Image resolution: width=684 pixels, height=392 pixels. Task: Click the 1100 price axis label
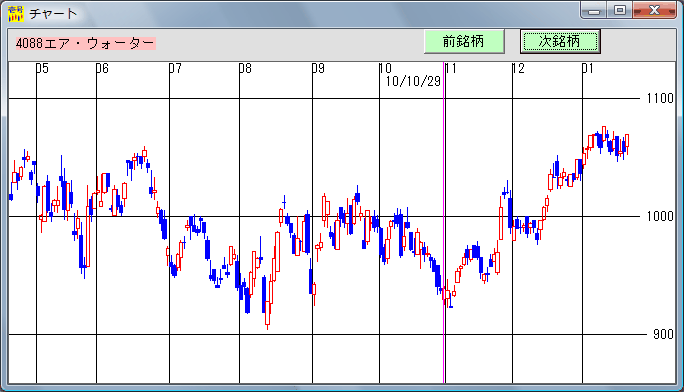tap(660, 99)
